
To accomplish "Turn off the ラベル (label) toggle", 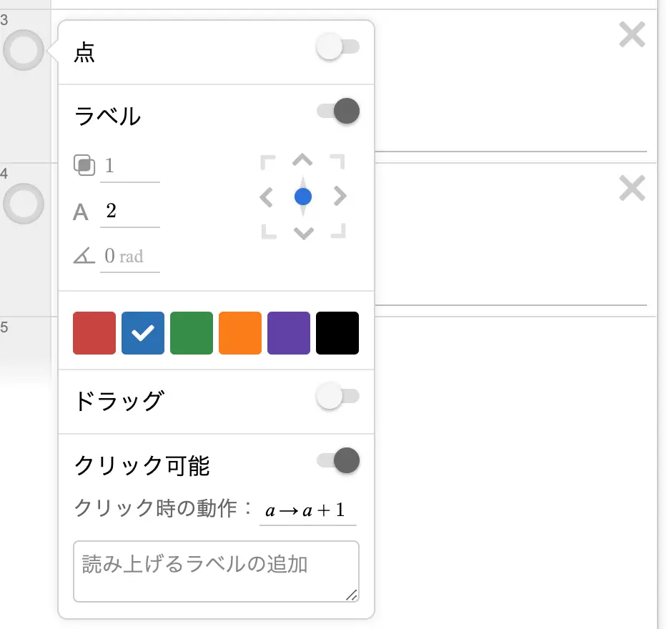I will click(337, 111).
